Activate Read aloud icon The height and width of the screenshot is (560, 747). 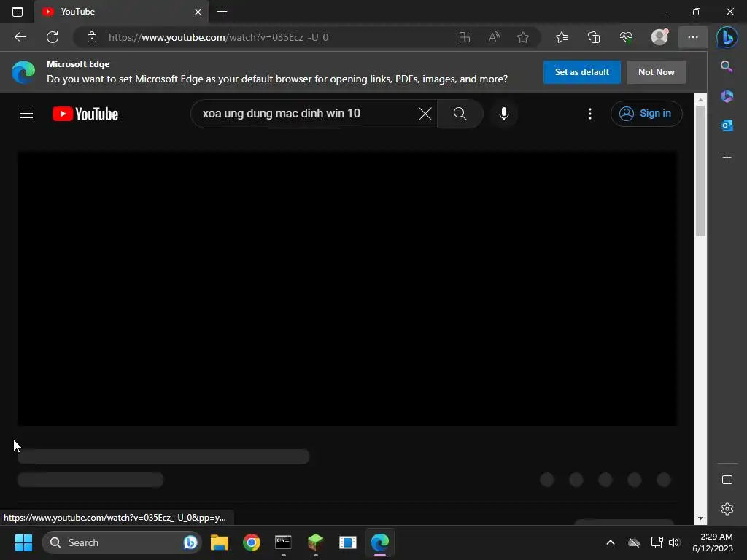pos(494,37)
